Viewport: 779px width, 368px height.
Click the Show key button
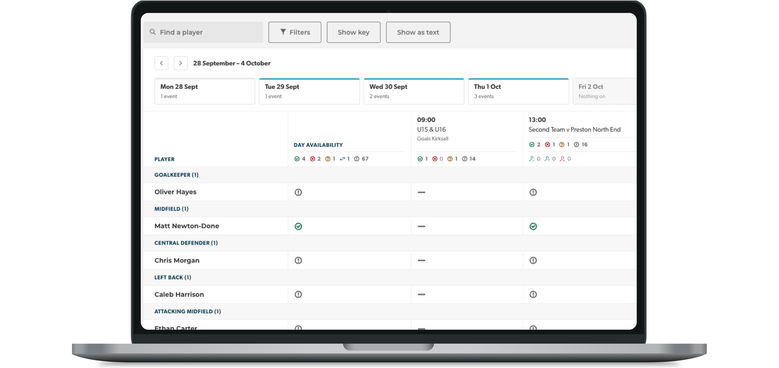353,32
